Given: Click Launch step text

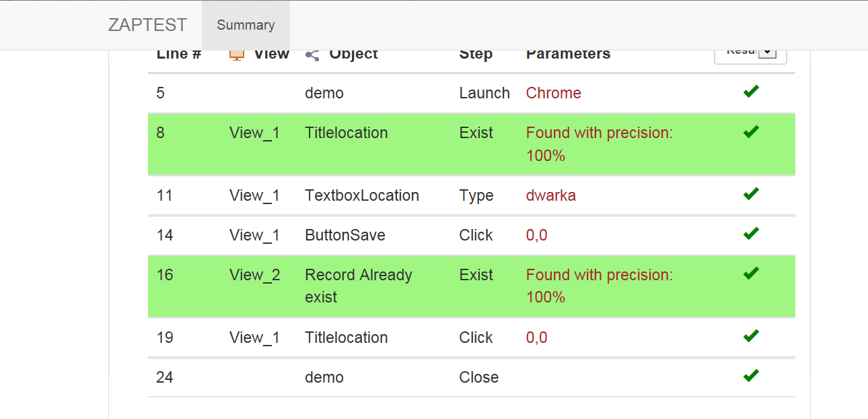Looking at the screenshot, I should [x=484, y=93].
